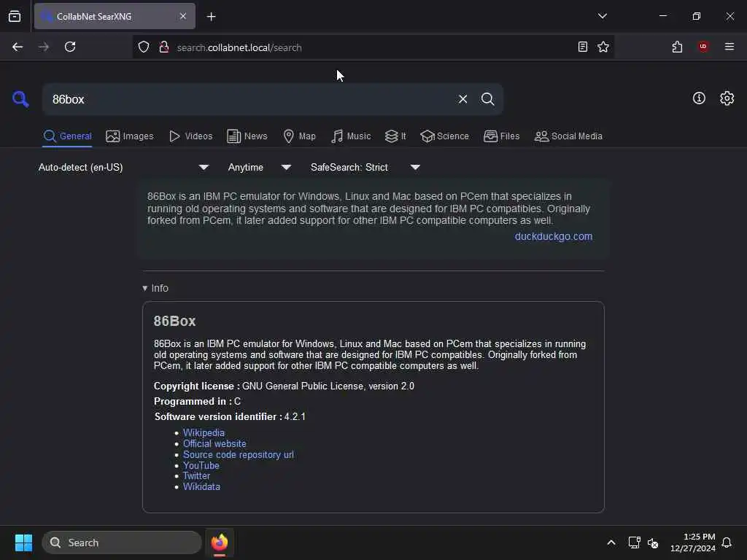Open the taskbar clock and date
Screen dimensions: 747x560
tap(693, 542)
